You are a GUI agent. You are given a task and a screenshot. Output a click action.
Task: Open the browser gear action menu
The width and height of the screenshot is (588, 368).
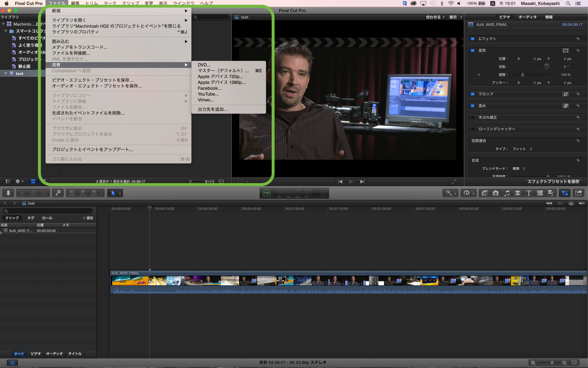click(x=19, y=181)
